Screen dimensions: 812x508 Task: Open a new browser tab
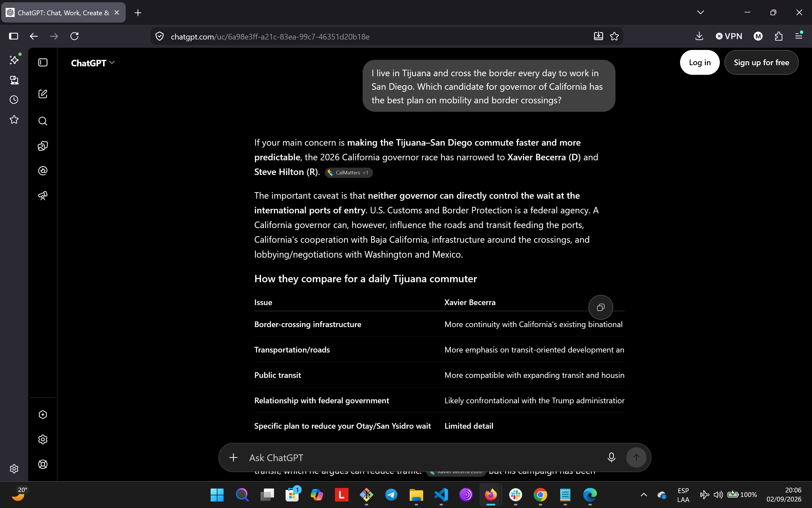coord(138,13)
